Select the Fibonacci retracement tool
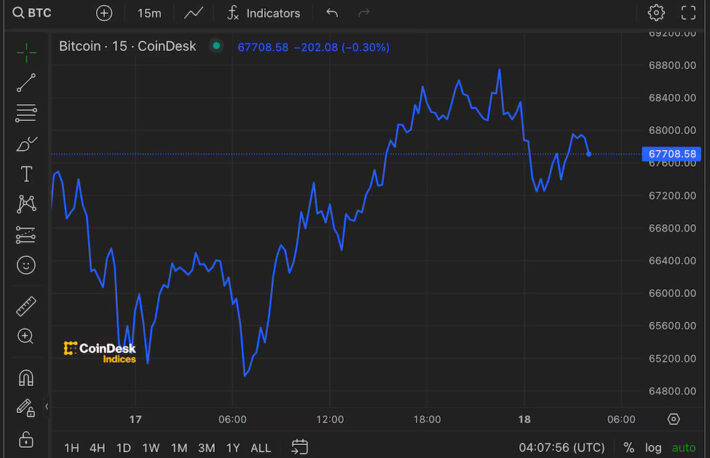This screenshot has width=710, height=458. point(26,113)
